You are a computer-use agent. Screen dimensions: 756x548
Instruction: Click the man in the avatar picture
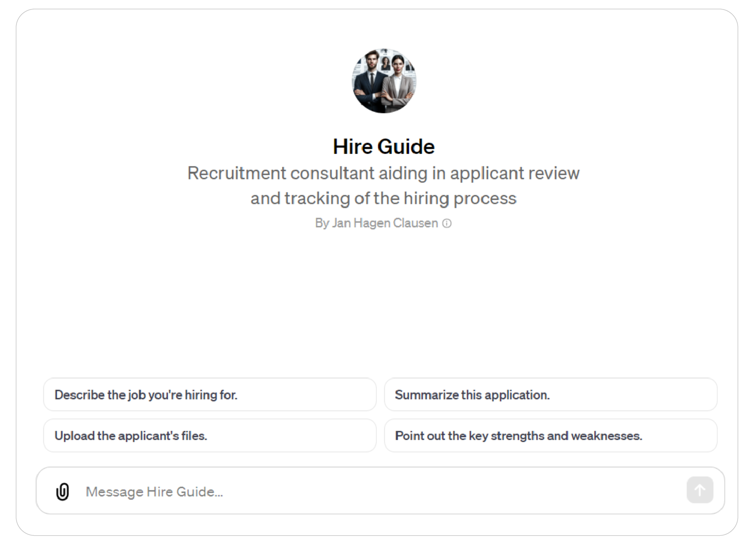[x=371, y=83]
